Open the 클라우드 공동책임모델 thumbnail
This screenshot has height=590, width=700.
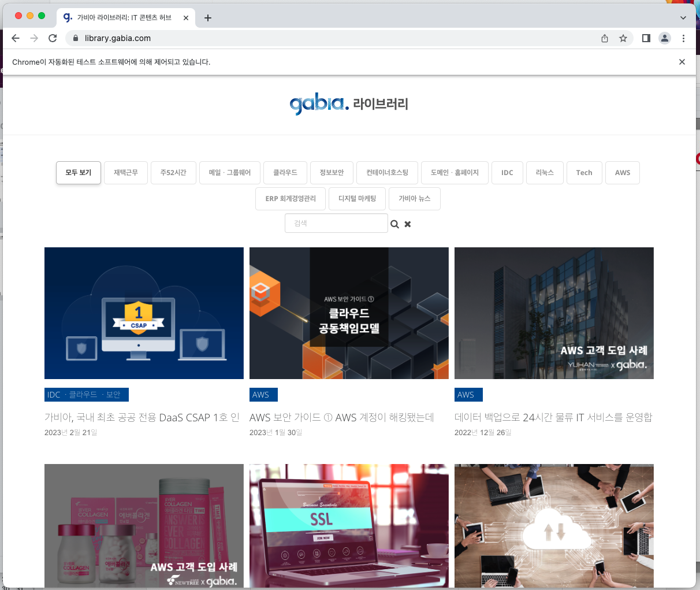click(349, 313)
